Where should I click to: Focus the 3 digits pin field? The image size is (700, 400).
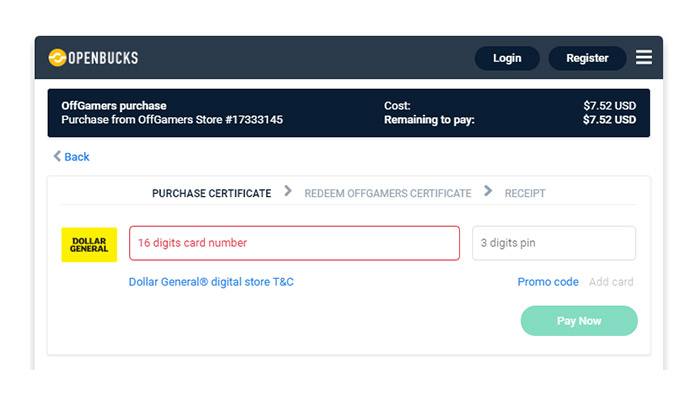[x=554, y=243]
